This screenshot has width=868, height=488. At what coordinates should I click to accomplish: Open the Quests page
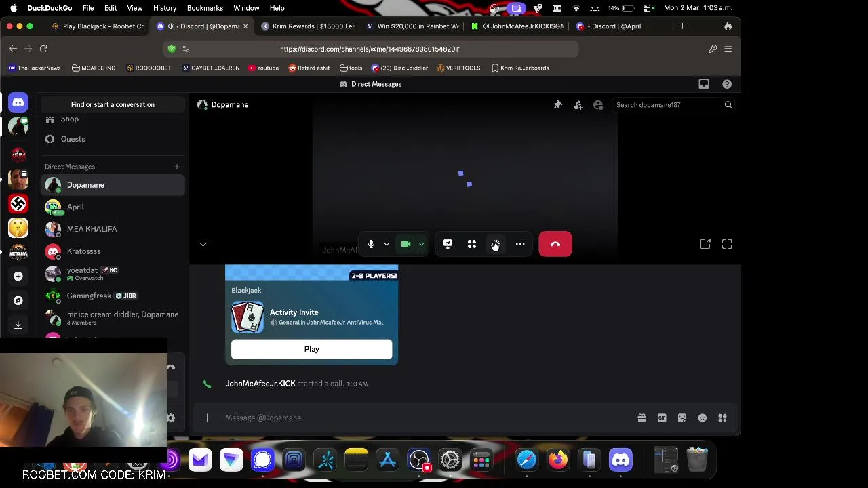113,139
